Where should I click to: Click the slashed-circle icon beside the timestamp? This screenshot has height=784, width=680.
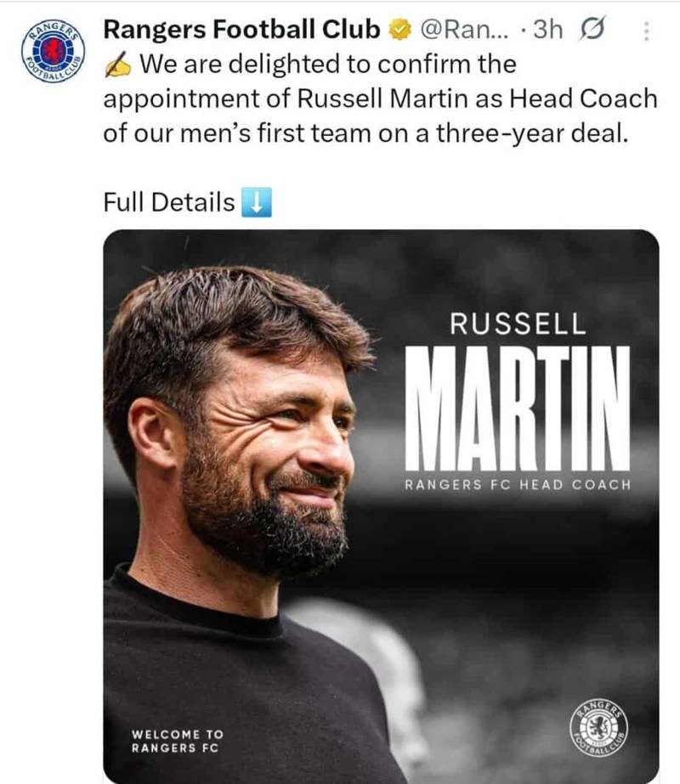[587, 31]
